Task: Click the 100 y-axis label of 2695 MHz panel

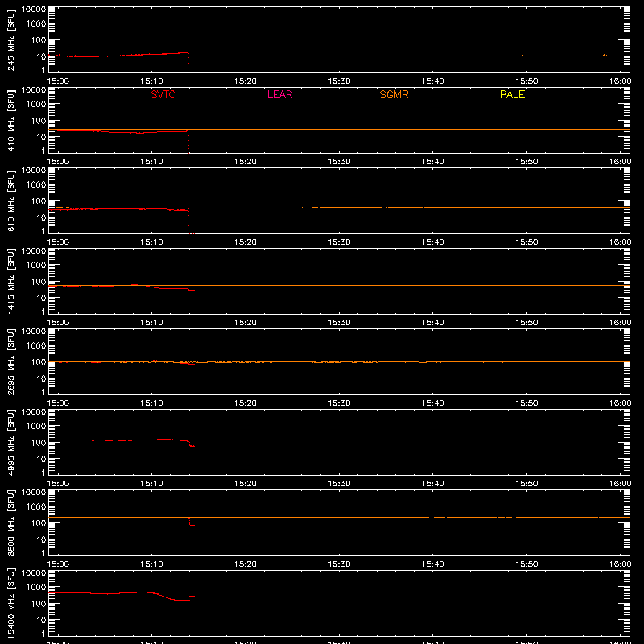Action: pyautogui.click(x=39, y=362)
